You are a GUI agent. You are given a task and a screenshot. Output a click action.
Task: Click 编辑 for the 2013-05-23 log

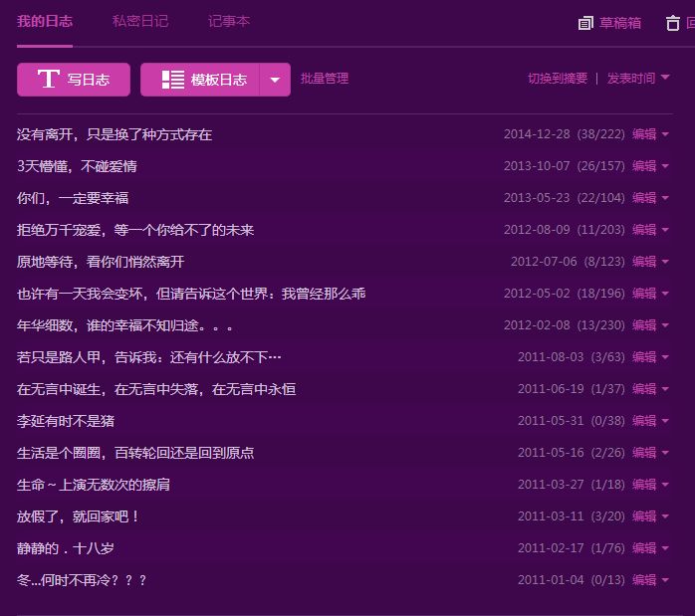[644, 198]
